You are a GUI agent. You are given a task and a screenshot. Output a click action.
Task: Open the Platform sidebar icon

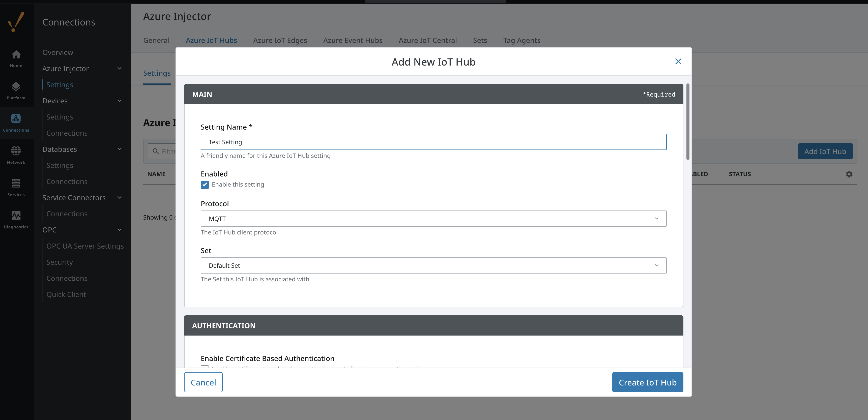[x=16, y=91]
